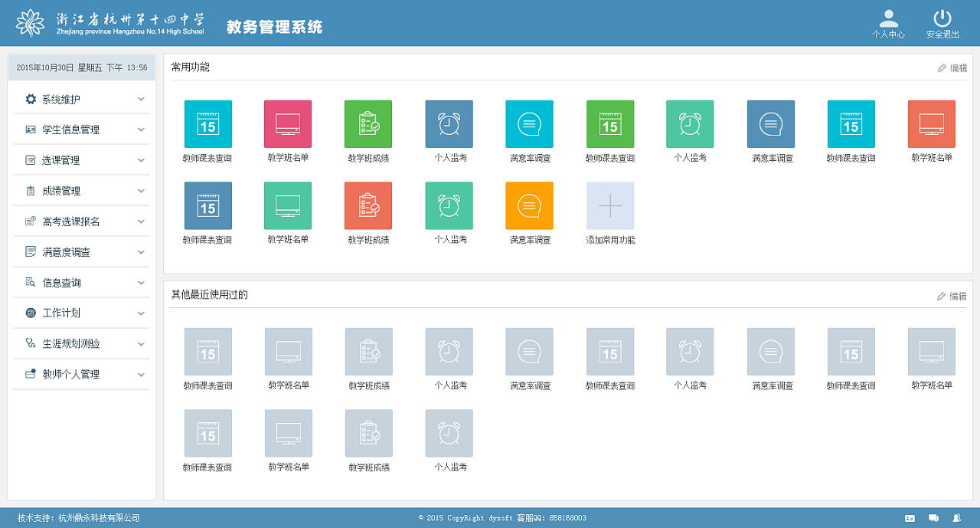Open the cyan 满意率调查 tile
The height and width of the screenshot is (528, 980).
click(x=529, y=124)
